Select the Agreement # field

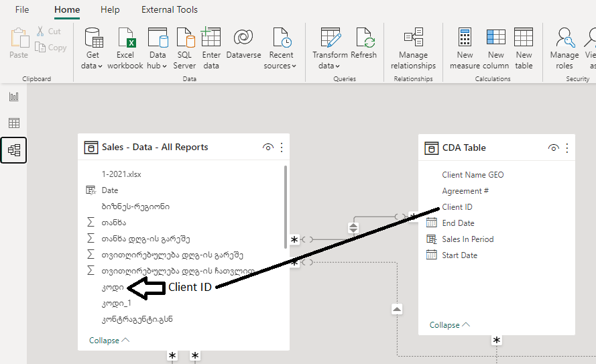465,191
